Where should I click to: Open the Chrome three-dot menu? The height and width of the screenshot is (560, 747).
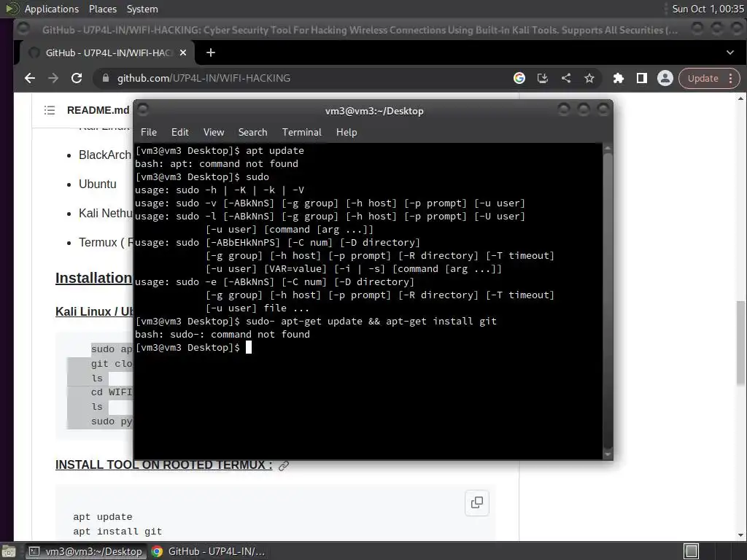click(731, 79)
